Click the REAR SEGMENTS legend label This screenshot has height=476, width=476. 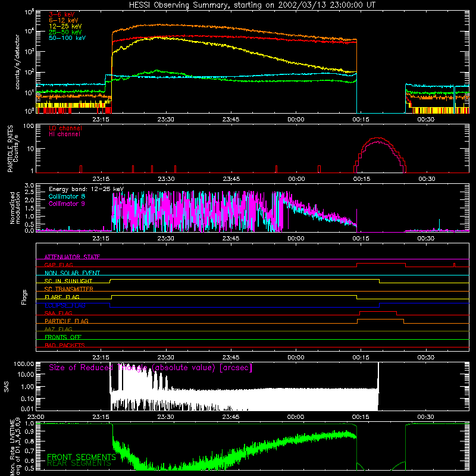pyautogui.click(x=79, y=464)
